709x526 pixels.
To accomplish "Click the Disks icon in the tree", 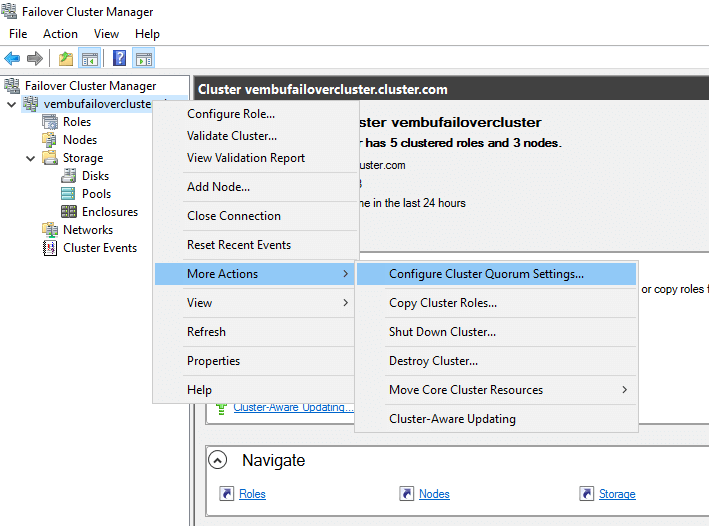I will click(x=69, y=175).
